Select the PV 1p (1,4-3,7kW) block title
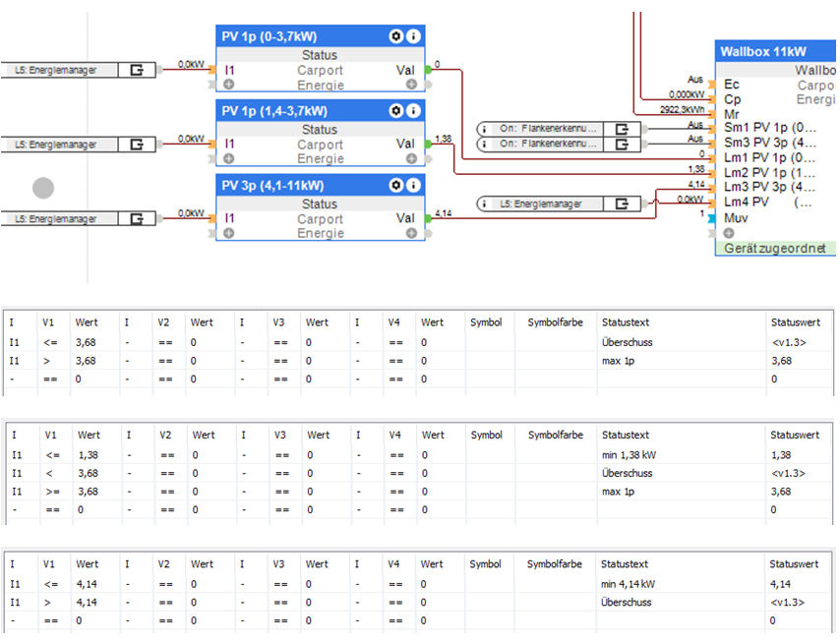The image size is (840, 643). pyautogui.click(x=274, y=111)
